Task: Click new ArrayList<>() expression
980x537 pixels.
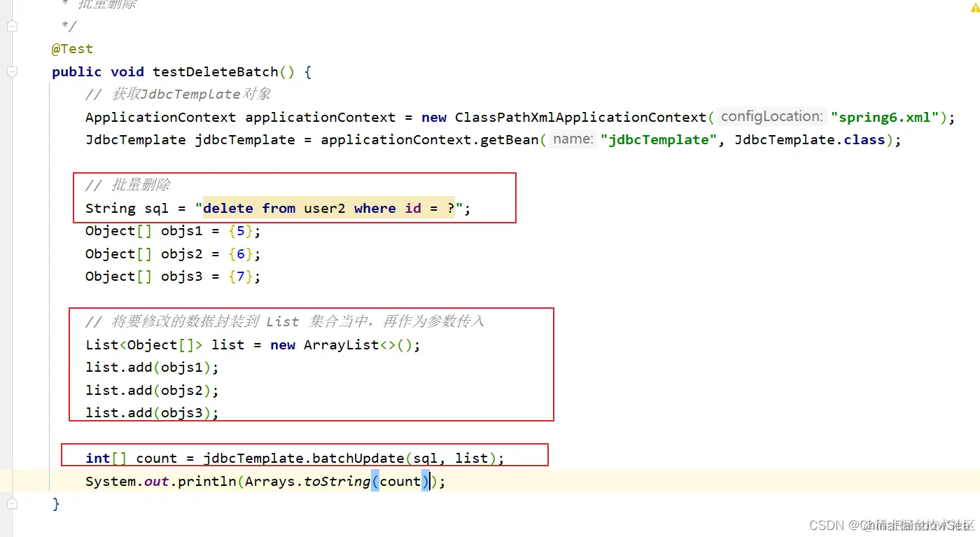Action: (x=342, y=344)
